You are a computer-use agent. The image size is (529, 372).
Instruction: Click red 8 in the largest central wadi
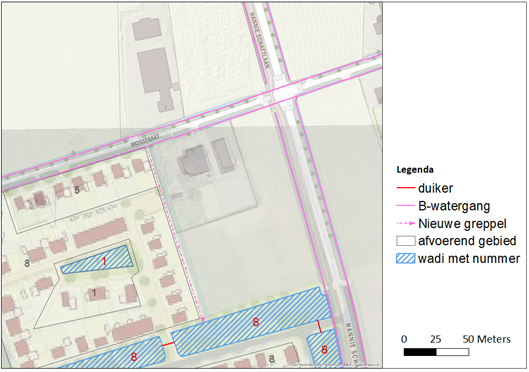[256, 322]
